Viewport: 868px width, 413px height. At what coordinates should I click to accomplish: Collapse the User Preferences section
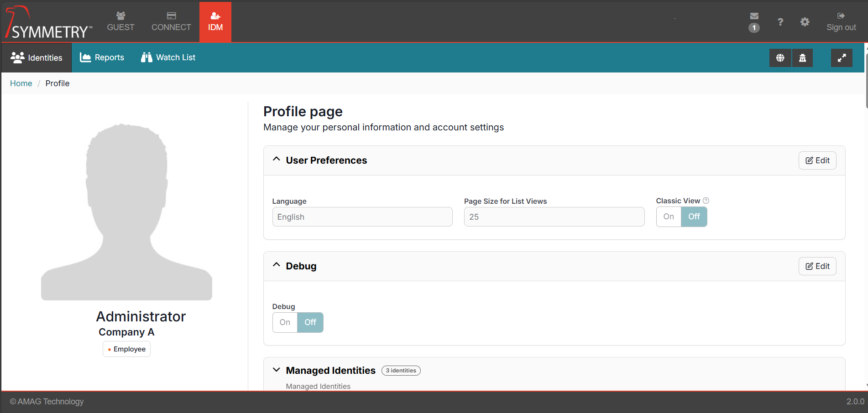[277, 160]
